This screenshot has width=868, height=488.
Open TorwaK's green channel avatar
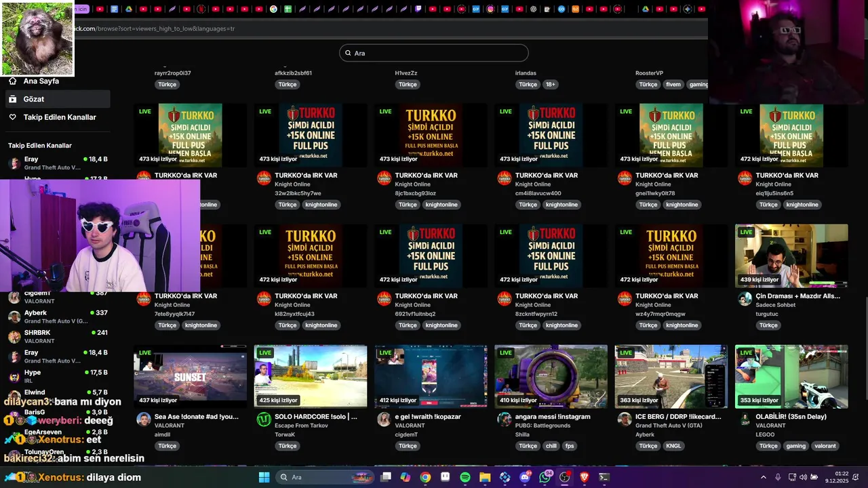(264, 420)
